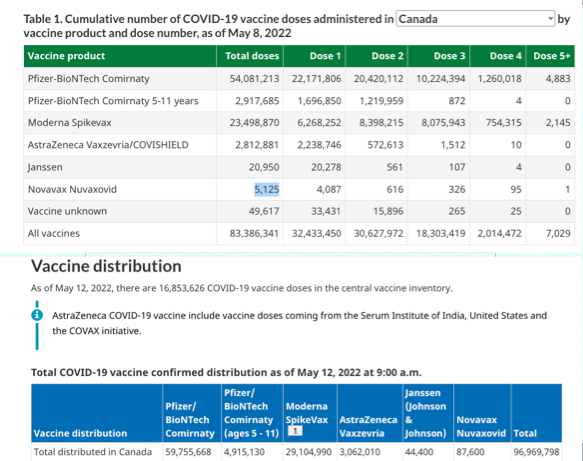Click Moderna total doses 23,498,870

tap(254, 123)
